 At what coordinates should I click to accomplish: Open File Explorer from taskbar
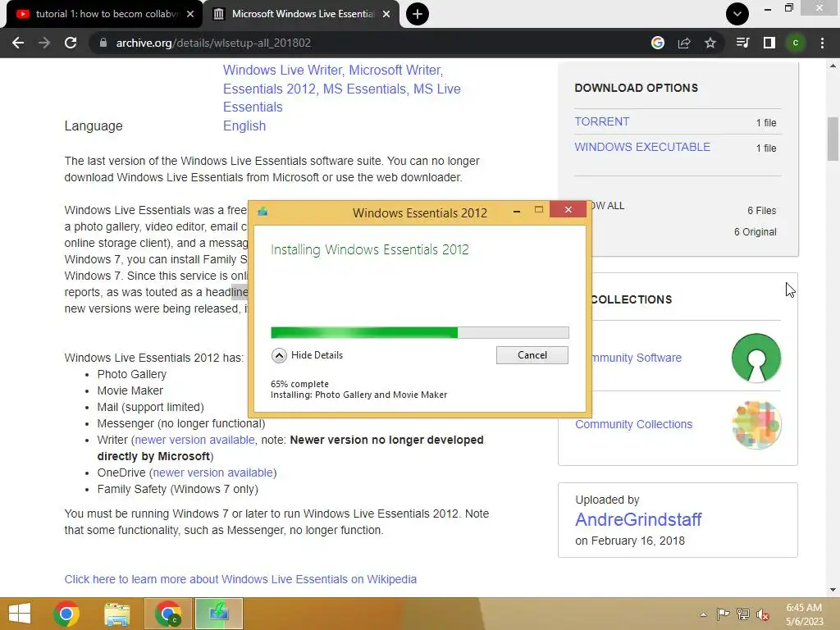116,614
